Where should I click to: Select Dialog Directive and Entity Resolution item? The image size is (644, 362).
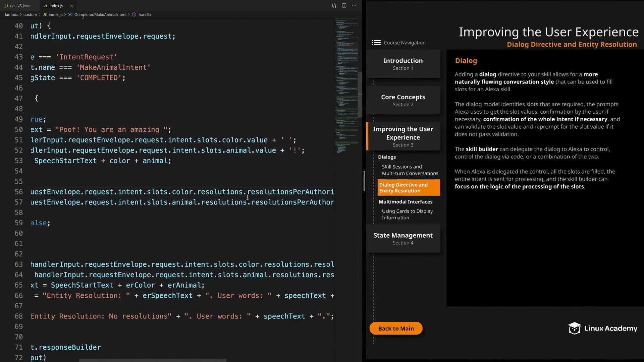[408, 188]
